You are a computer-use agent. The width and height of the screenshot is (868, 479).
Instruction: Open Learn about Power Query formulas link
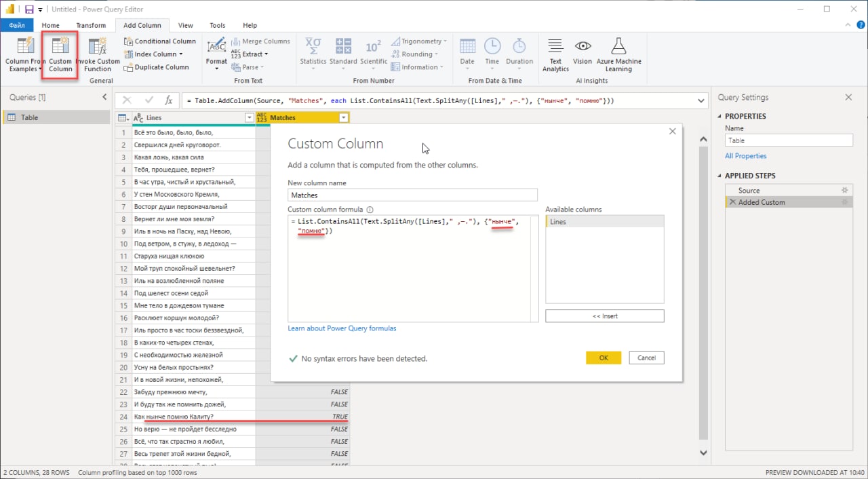342,328
